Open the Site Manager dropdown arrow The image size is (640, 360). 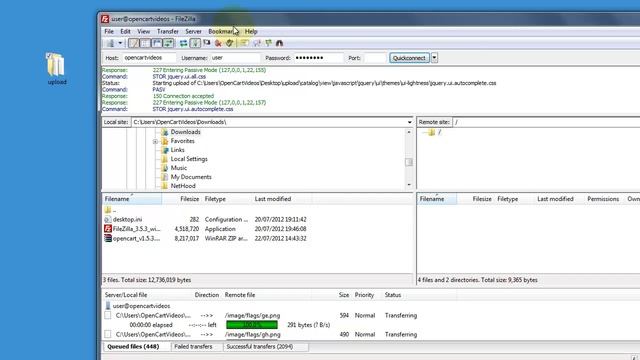coord(120,43)
